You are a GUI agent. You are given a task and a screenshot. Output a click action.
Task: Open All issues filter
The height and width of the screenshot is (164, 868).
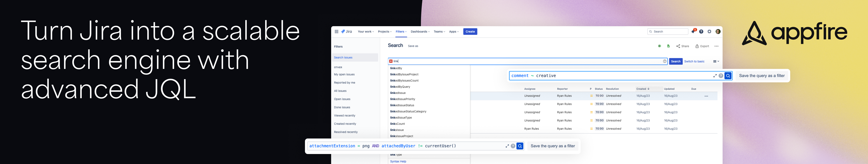340,91
